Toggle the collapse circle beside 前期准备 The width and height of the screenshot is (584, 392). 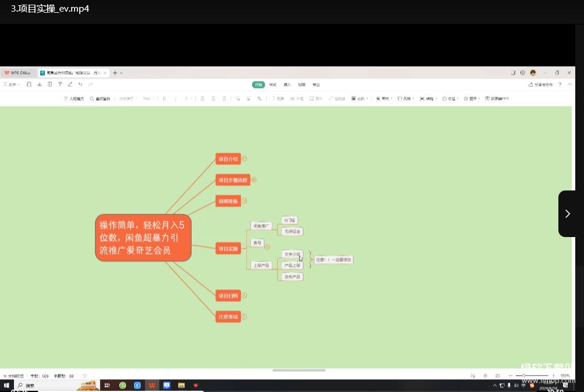pos(245,201)
